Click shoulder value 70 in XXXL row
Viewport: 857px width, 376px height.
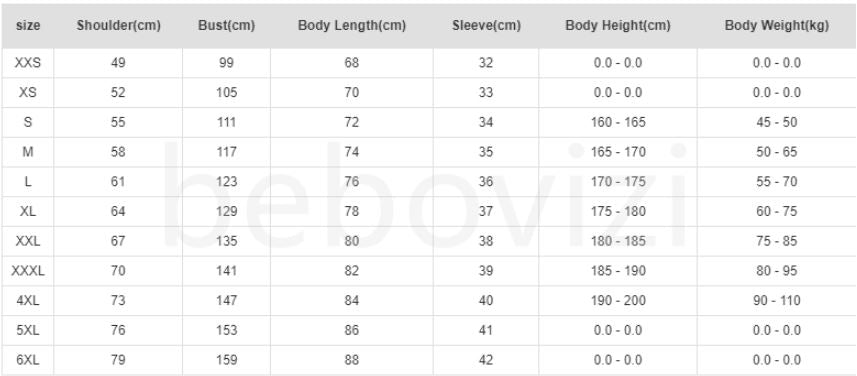tap(118, 271)
